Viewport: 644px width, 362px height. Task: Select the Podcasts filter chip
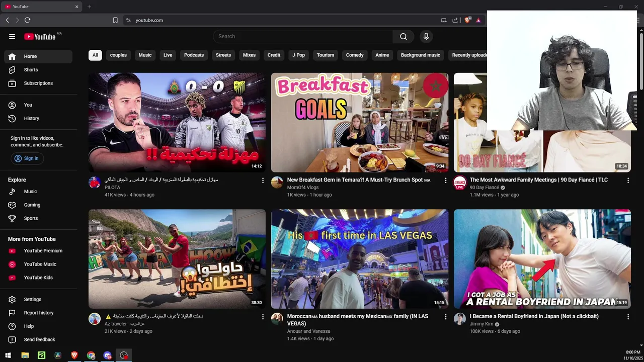(x=194, y=55)
